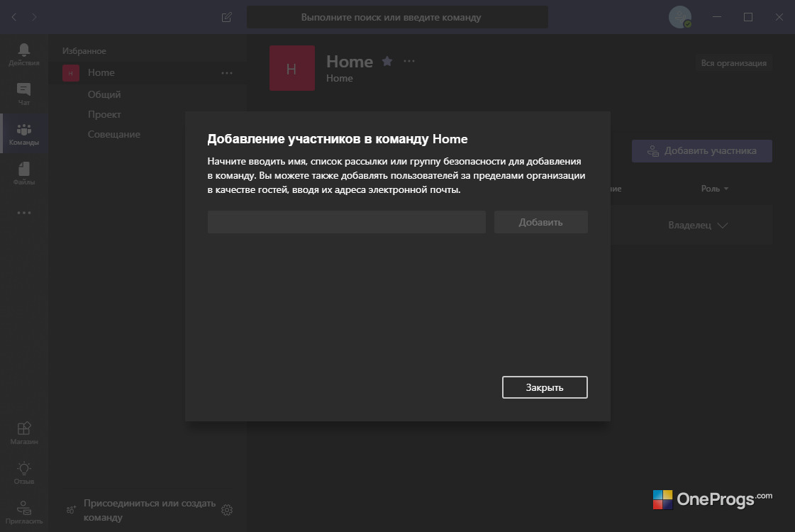Click the Избранное heading

tap(84, 51)
